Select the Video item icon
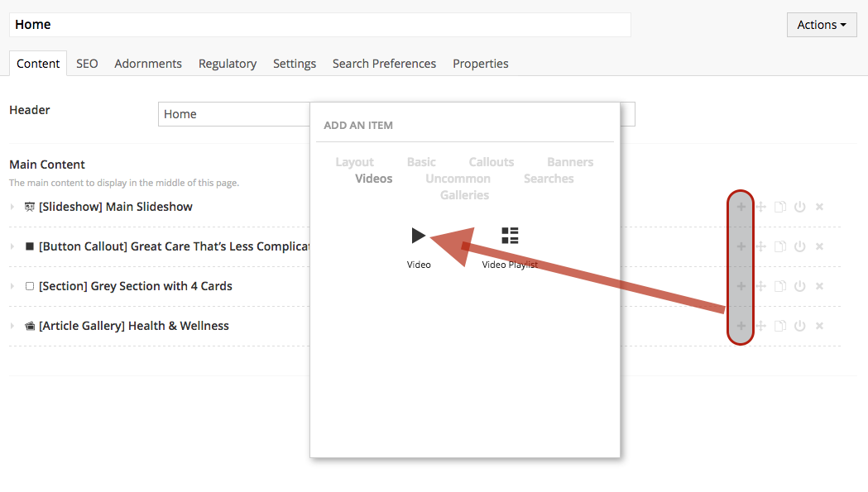The image size is (868, 492). coord(419,236)
